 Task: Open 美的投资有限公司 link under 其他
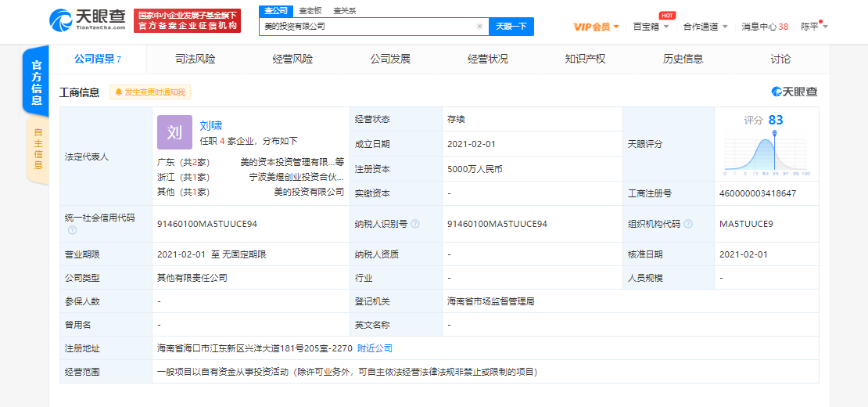tap(309, 192)
